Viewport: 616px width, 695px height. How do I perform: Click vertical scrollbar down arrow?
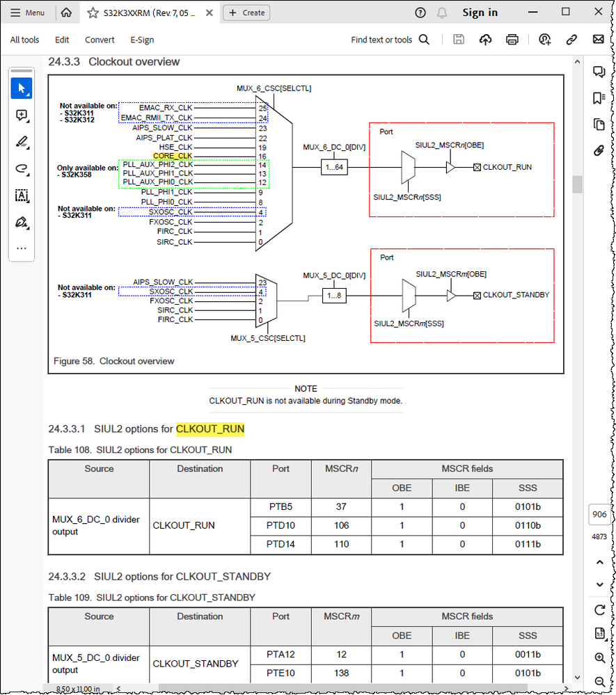click(577, 678)
